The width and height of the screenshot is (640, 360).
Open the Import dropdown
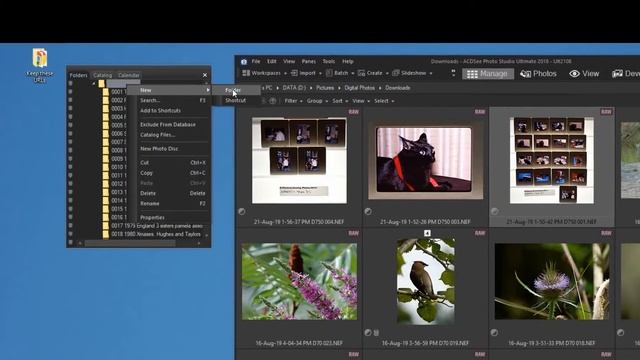click(306, 73)
